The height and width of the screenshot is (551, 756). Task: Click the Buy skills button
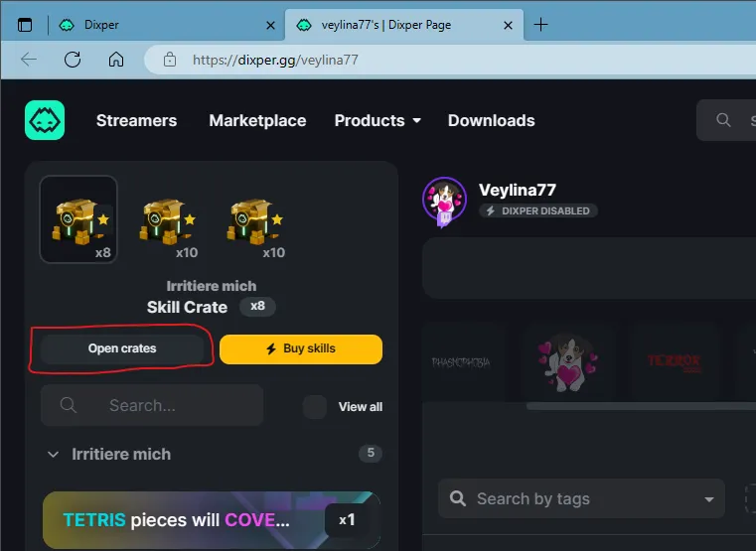pos(301,348)
